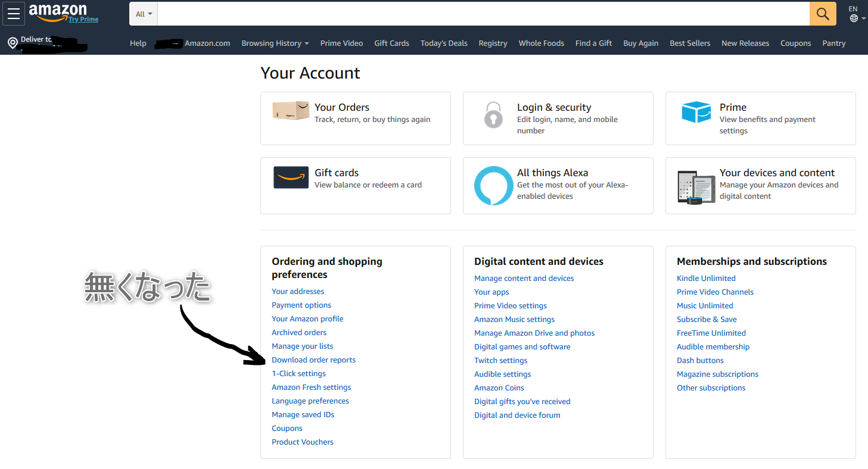This screenshot has height=469, width=868.
Task: Open FreeTime Unlimited link
Action: (711, 333)
